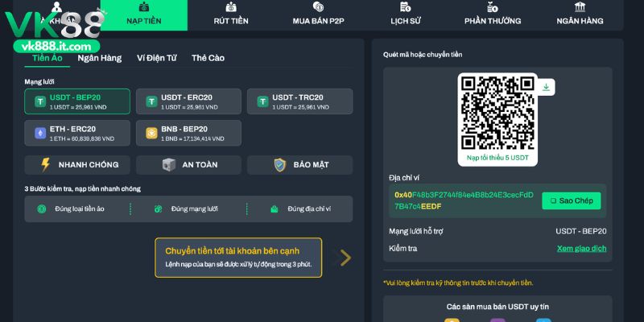The height and width of the screenshot is (322, 644).
Task: Click the Các sàn mua bán USDT uy tín heading
Action: coord(497,307)
